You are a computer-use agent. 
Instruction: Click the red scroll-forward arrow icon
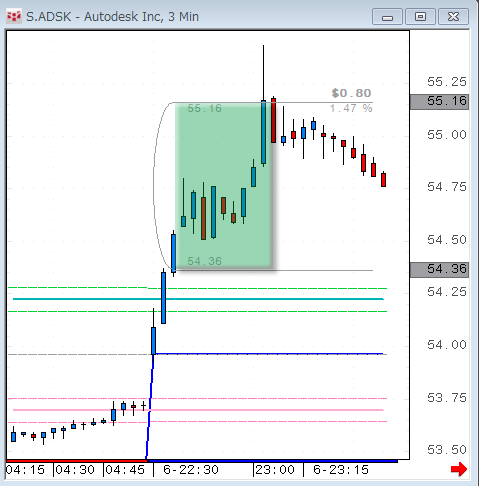point(459,469)
